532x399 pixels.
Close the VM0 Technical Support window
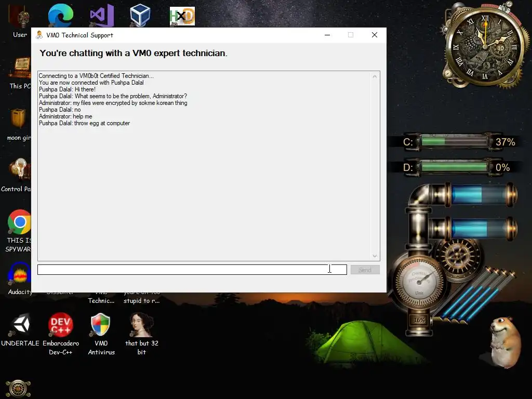pos(374,35)
